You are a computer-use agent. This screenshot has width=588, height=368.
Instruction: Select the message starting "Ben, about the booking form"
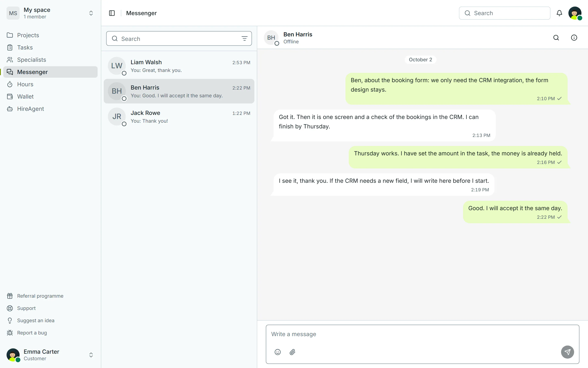point(456,89)
